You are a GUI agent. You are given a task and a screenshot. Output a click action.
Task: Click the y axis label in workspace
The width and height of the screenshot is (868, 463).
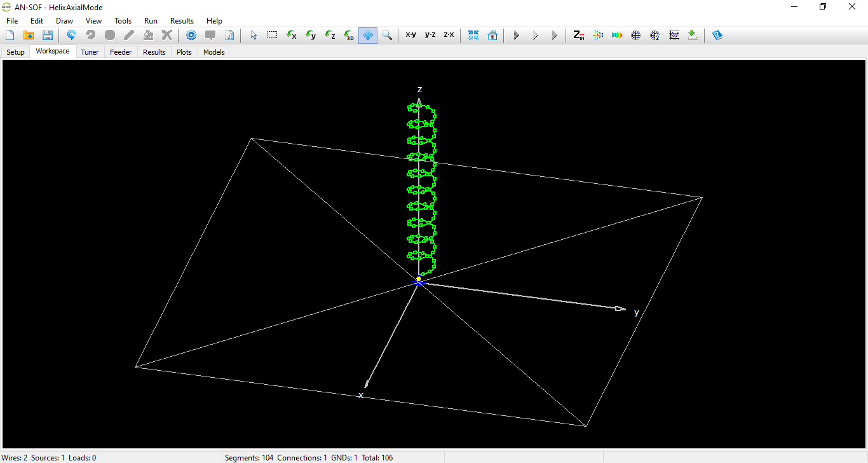[636, 312]
